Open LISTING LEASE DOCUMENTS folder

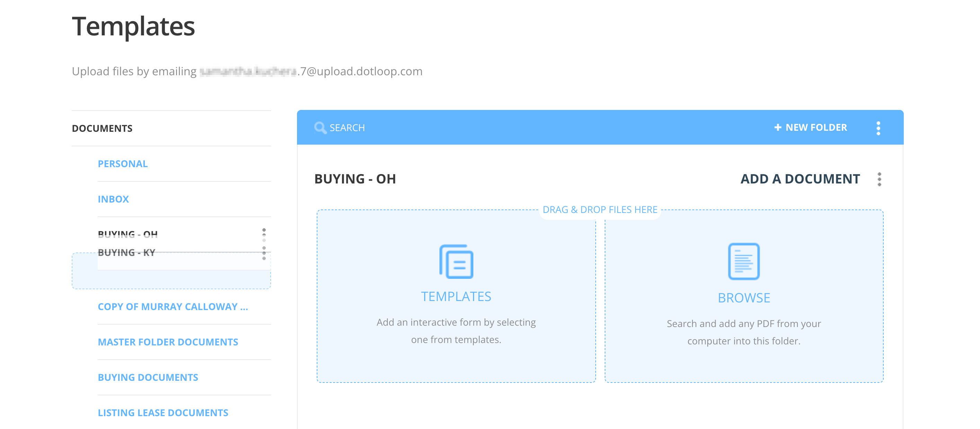163,412
